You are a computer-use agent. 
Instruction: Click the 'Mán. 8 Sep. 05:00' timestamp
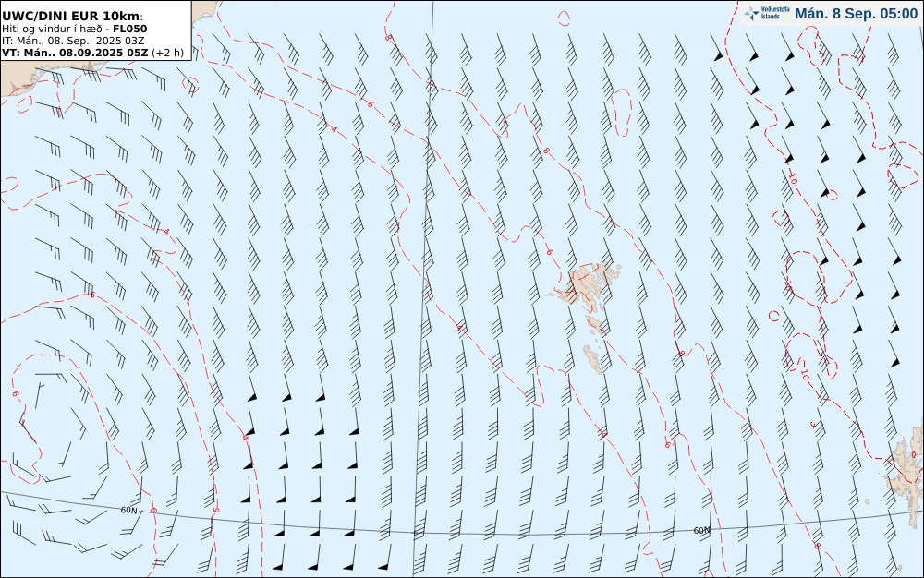pyautogui.click(x=856, y=14)
